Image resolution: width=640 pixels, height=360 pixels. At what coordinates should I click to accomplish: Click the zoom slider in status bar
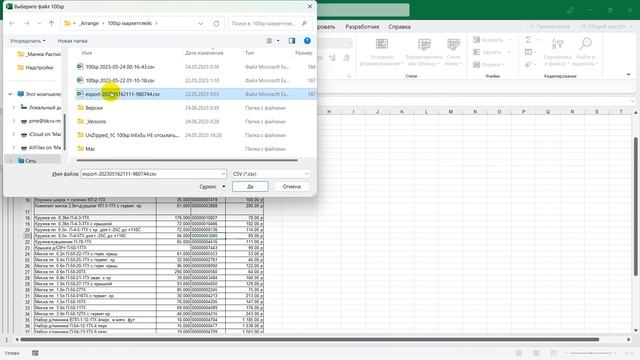pos(591,353)
